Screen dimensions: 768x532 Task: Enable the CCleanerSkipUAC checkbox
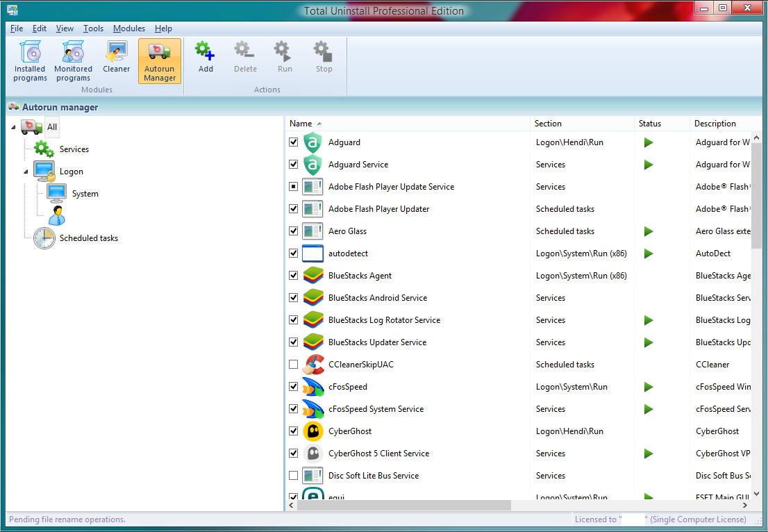[x=294, y=365]
